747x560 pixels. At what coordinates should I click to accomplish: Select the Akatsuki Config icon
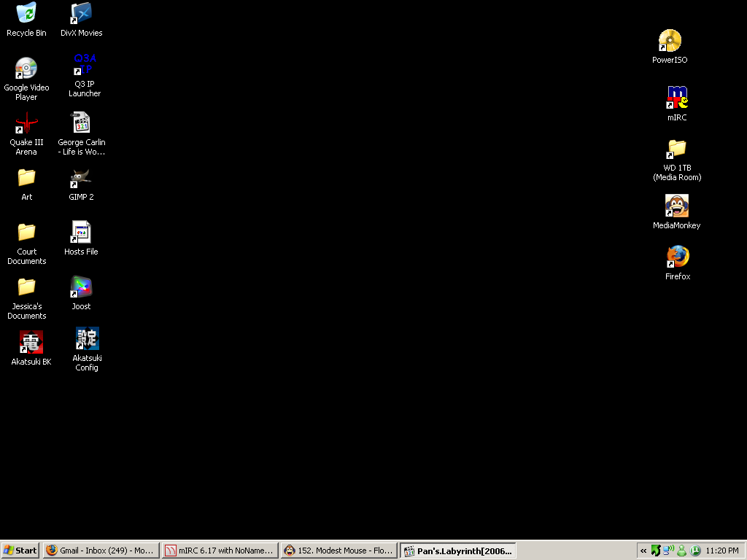point(87,339)
